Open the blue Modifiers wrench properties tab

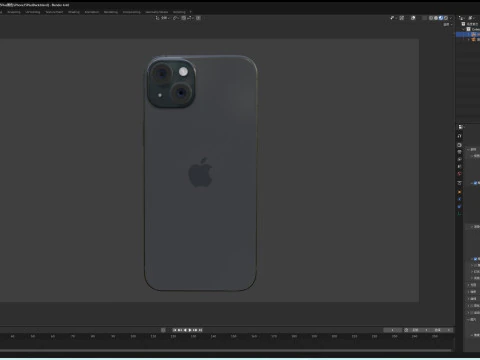459,199
